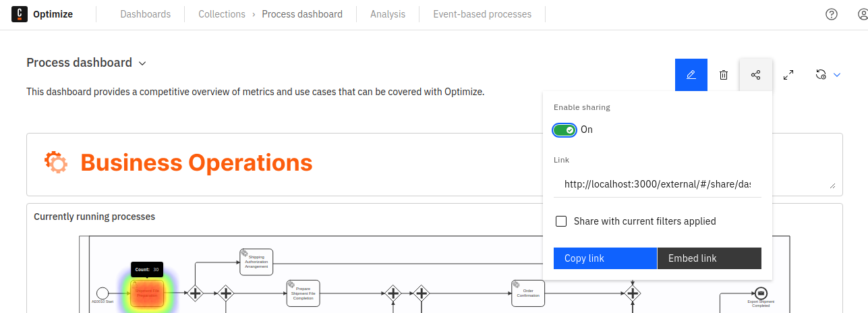Click the share icon button

pos(755,75)
